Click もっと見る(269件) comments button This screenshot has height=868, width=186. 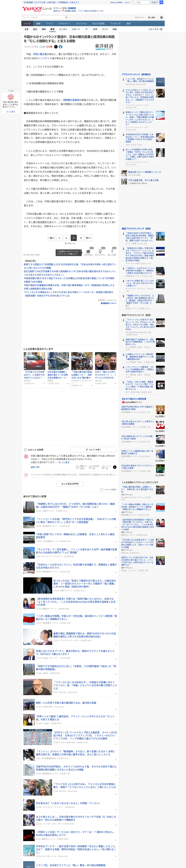pyautogui.click(x=70, y=483)
